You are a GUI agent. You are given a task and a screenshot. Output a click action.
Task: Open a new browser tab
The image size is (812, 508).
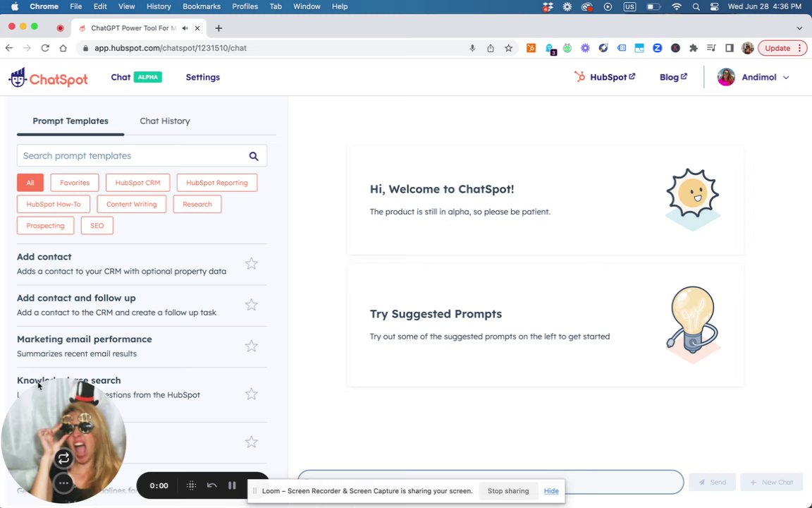[x=219, y=28]
